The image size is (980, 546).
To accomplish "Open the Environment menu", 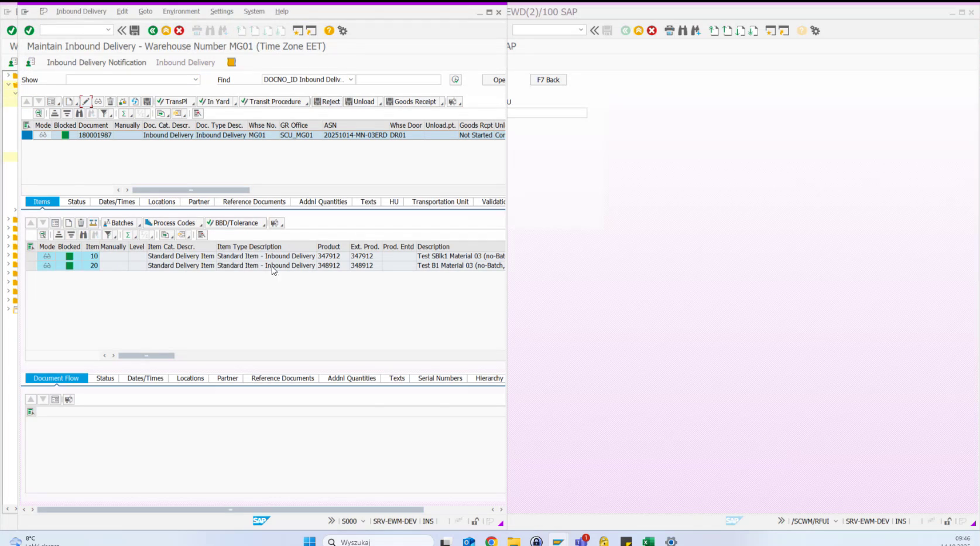I will pos(181,11).
